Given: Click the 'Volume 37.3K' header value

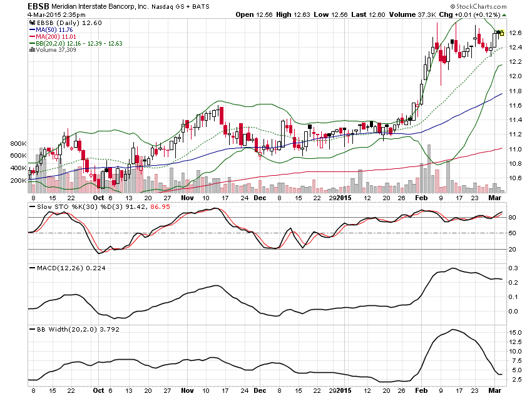Looking at the screenshot, I should point(412,14).
